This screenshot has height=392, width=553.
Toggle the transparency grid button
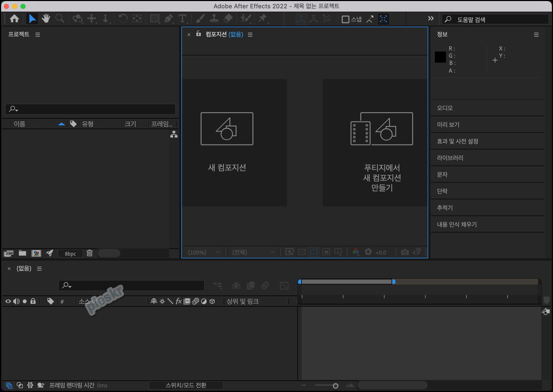point(301,252)
